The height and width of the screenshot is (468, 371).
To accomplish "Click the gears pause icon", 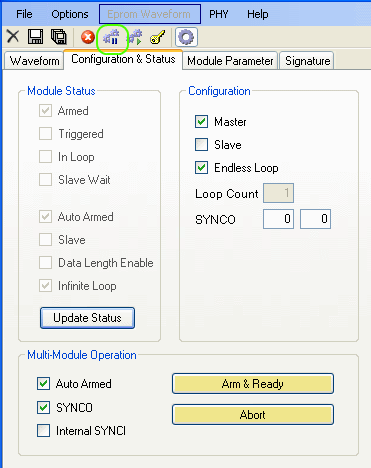I will (112, 37).
